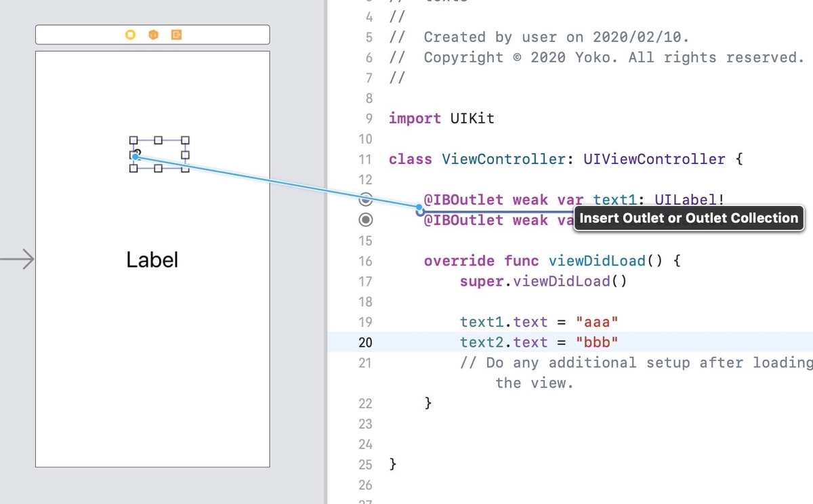Click the orange Exit icon in scene dock

pyautogui.click(x=176, y=35)
